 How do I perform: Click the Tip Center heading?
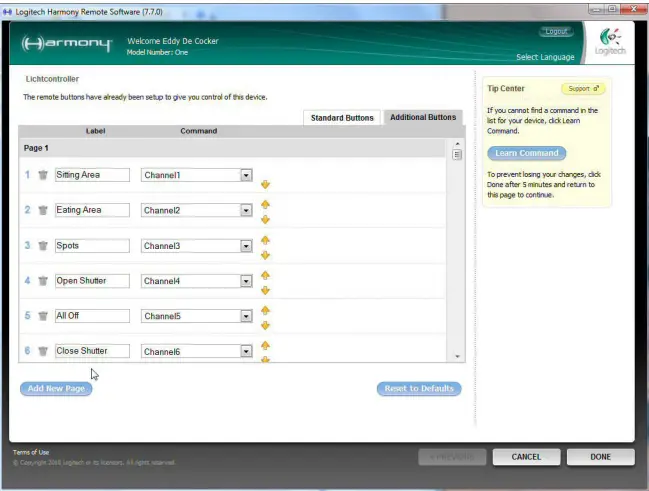pos(505,88)
